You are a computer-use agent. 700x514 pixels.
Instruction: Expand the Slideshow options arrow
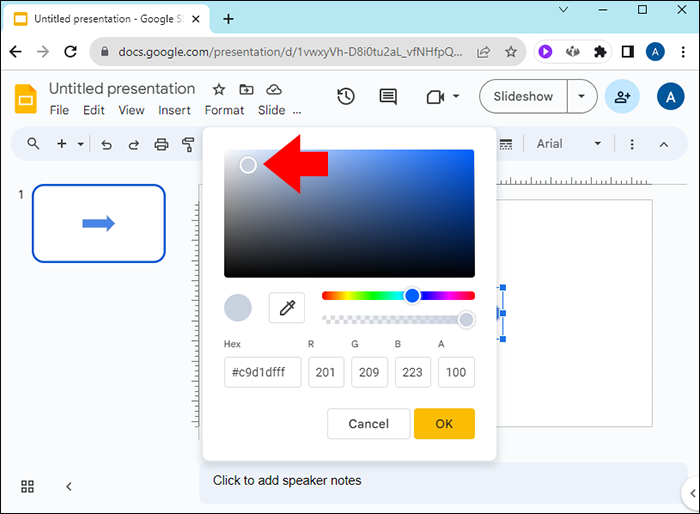[x=581, y=96]
